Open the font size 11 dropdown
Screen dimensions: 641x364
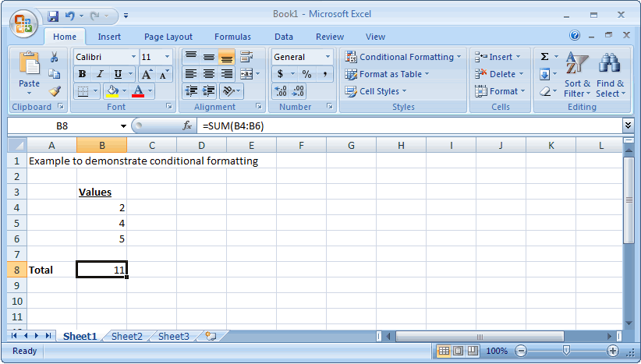pos(167,57)
